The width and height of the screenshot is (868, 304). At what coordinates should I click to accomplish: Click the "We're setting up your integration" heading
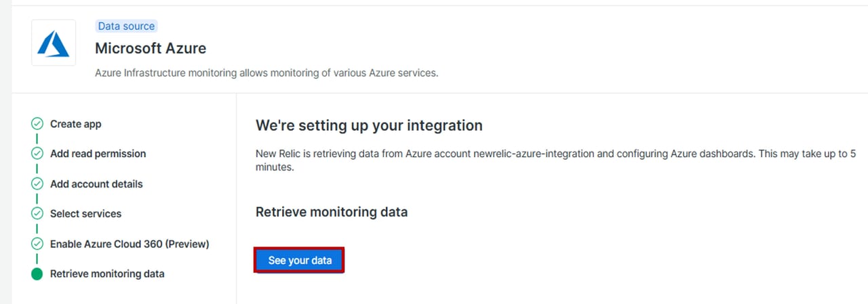tap(369, 125)
